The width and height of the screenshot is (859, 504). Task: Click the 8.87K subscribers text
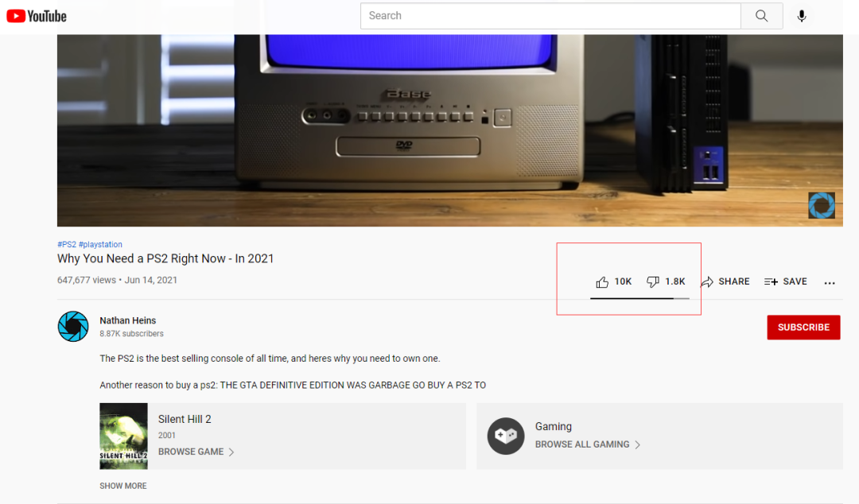pyautogui.click(x=131, y=334)
